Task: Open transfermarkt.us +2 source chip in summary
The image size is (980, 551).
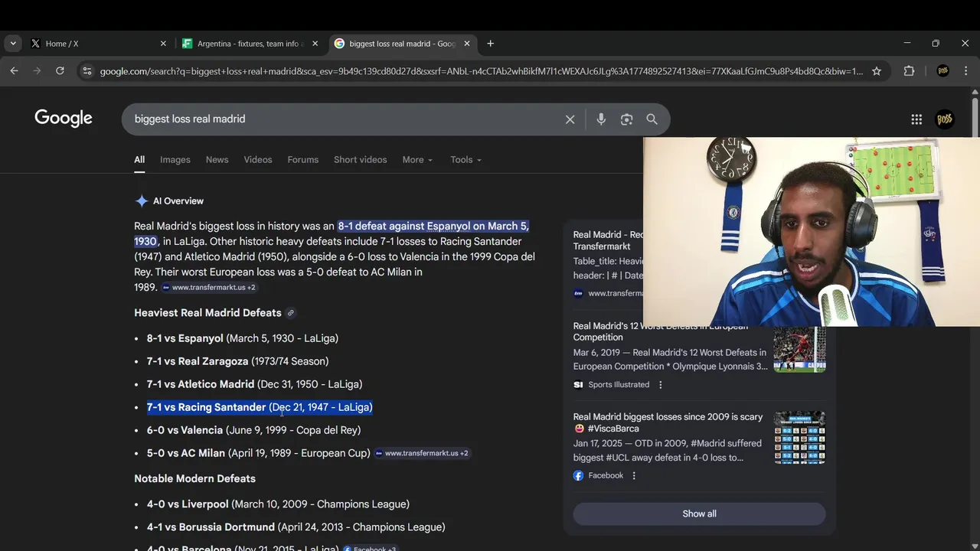Action: pos(208,288)
